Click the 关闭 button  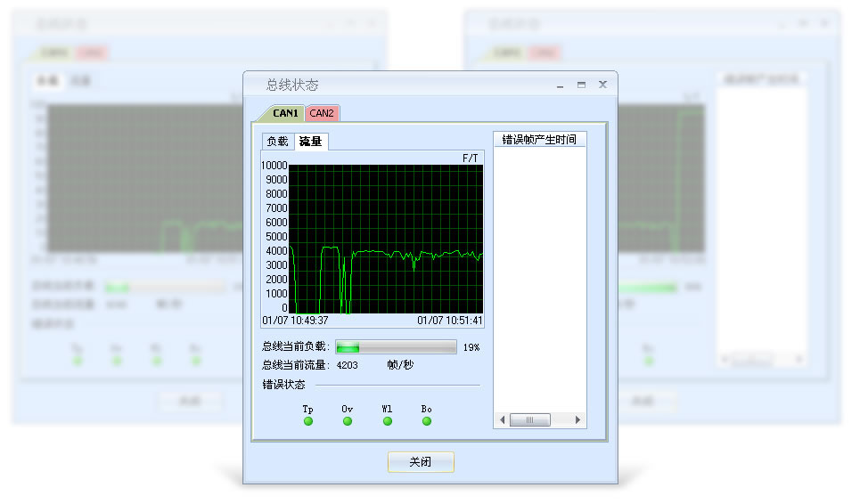click(421, 462)
